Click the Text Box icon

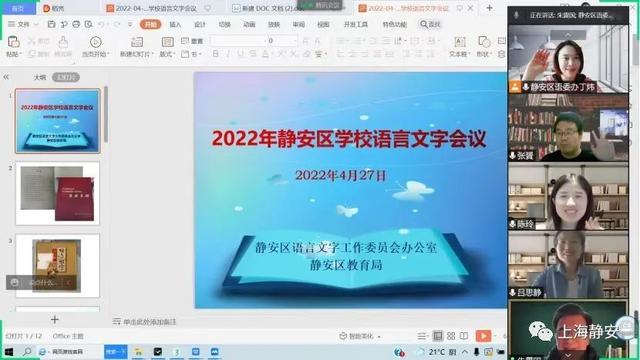[x=460, y=42]
